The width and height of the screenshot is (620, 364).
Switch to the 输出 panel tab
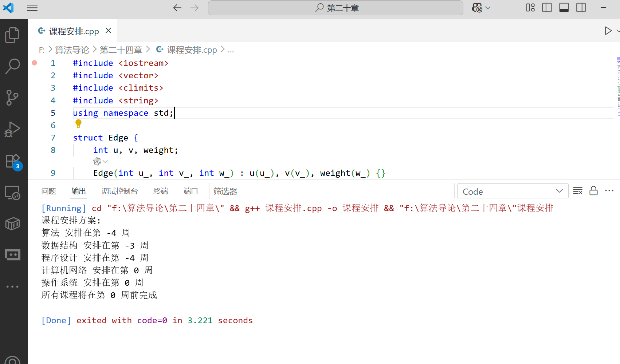coord(79,191)
